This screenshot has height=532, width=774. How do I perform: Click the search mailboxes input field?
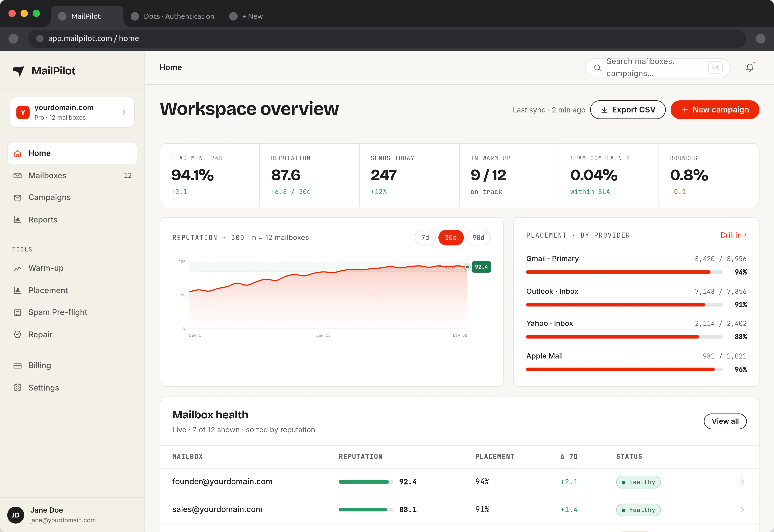point(658,68)
